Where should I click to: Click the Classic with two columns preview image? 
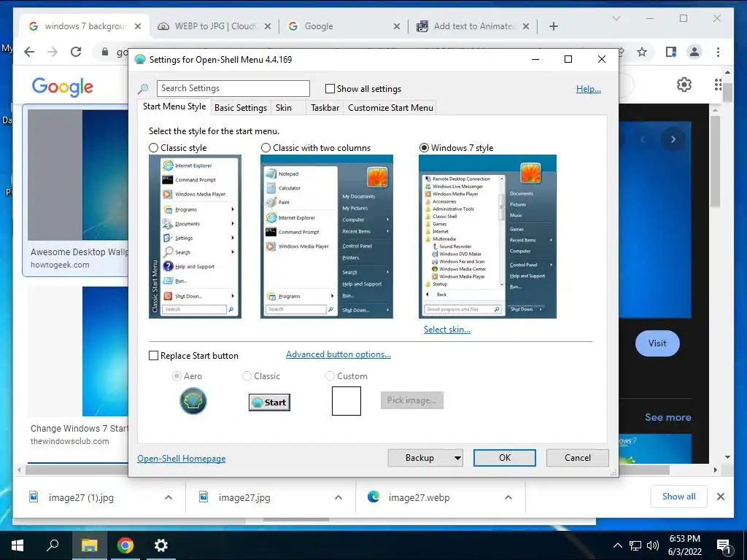(327, 237)
